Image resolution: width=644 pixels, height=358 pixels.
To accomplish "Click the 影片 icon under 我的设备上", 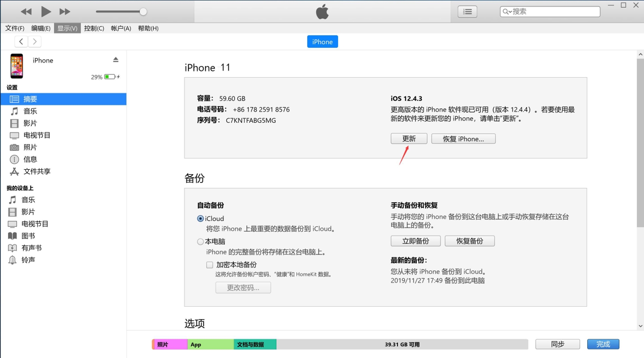I will 13,212.
